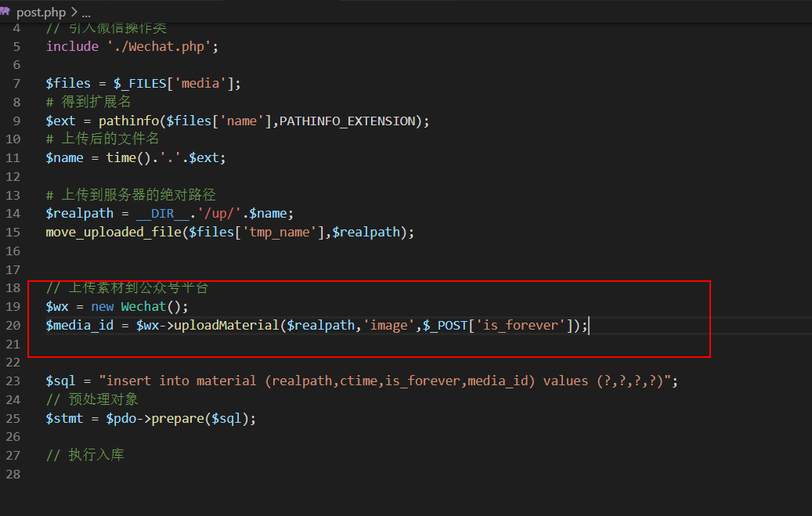Click the '/up/' string
This screenshot has width=812, height=516.
coord(219,214)
